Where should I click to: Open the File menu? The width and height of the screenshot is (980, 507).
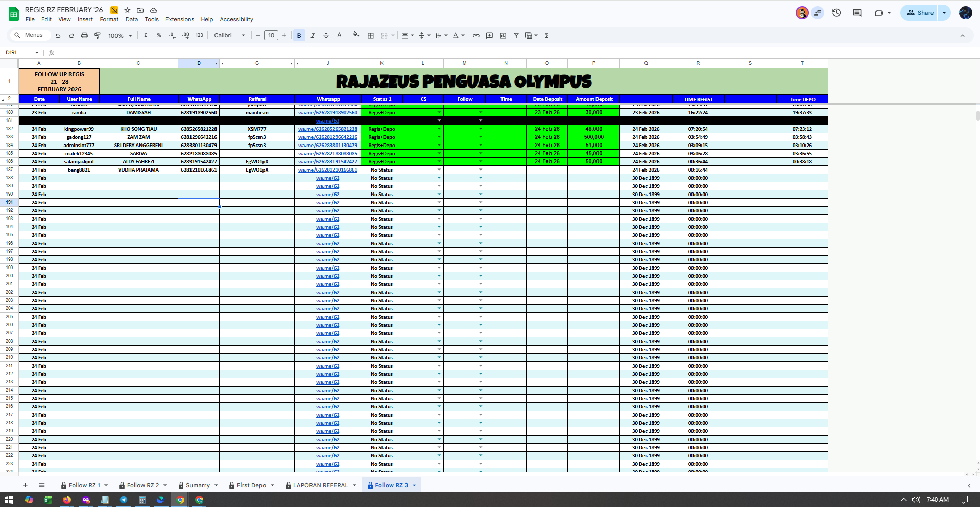(30, 19)
